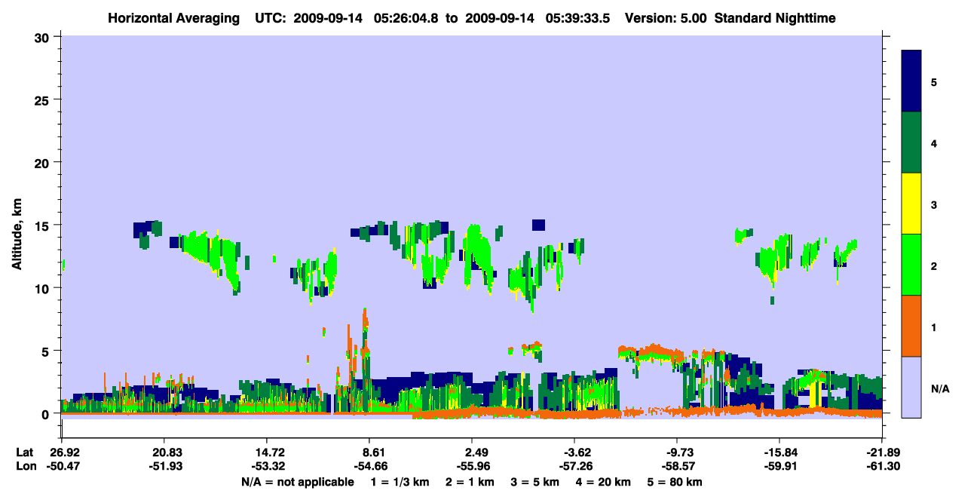Click the light green color bar segment labeled 2

tap(911, 265)
